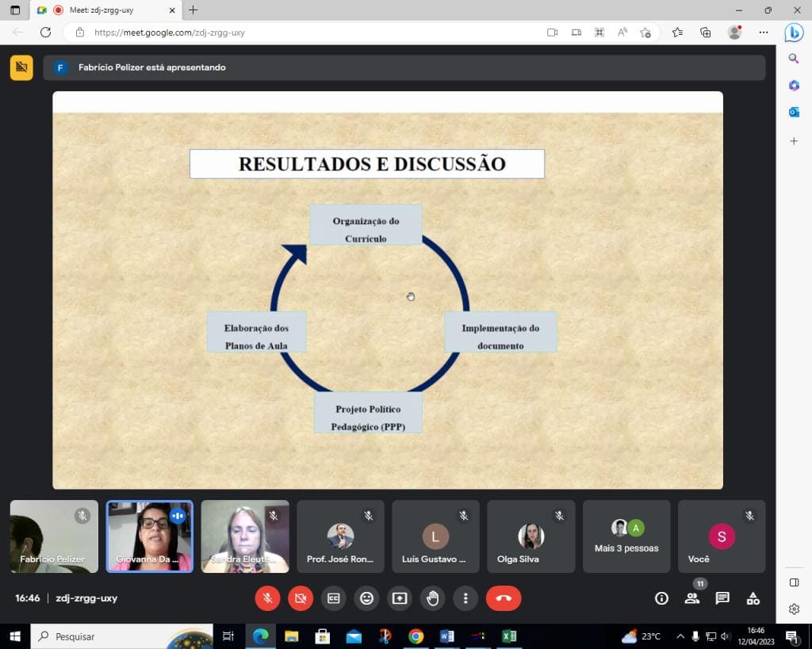Open browser Collections
The height and width of the screenshot is (649, 812).
[x=705, y=32]
